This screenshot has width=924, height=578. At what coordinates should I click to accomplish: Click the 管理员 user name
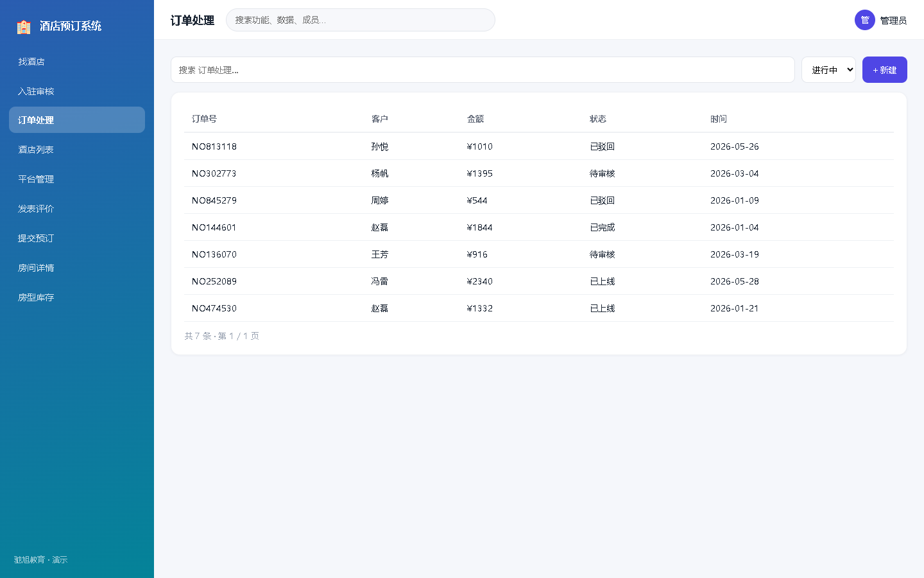[x=893, y=21]
